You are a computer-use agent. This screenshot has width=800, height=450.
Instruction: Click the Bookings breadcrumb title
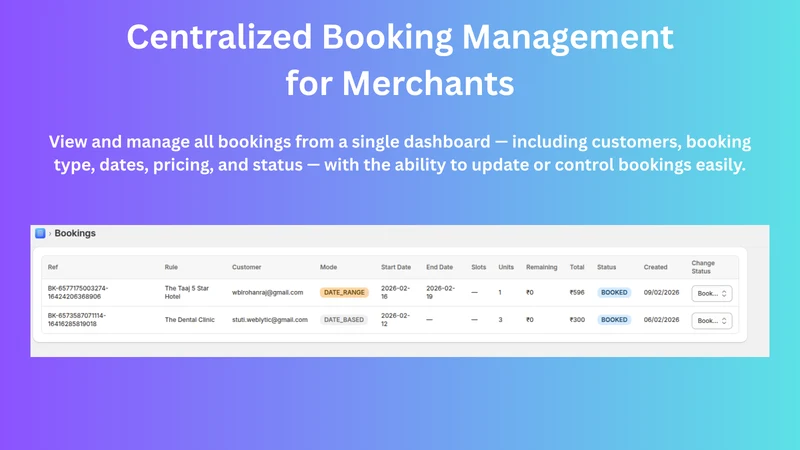(75, 233)
